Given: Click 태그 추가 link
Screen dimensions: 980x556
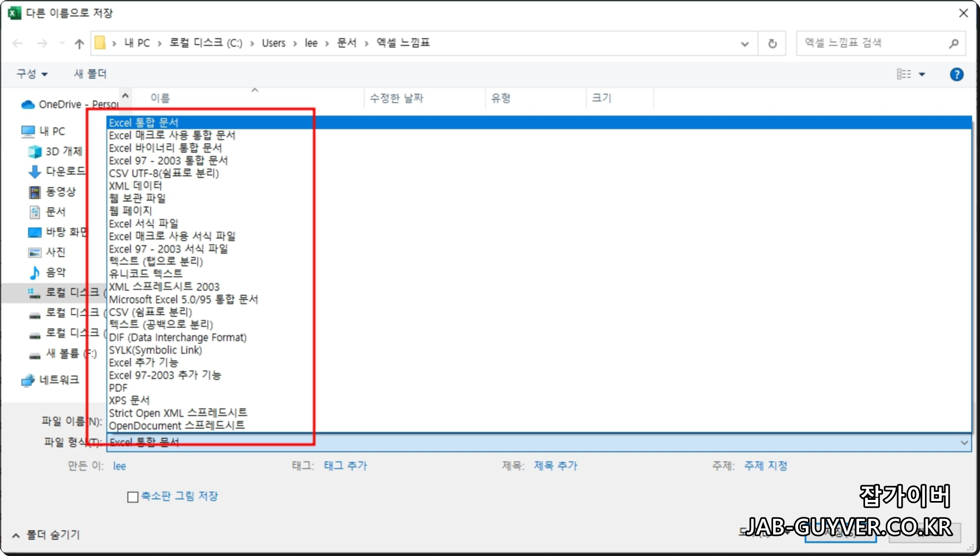Looking at the screenshot, I should (x=346, y=466).
